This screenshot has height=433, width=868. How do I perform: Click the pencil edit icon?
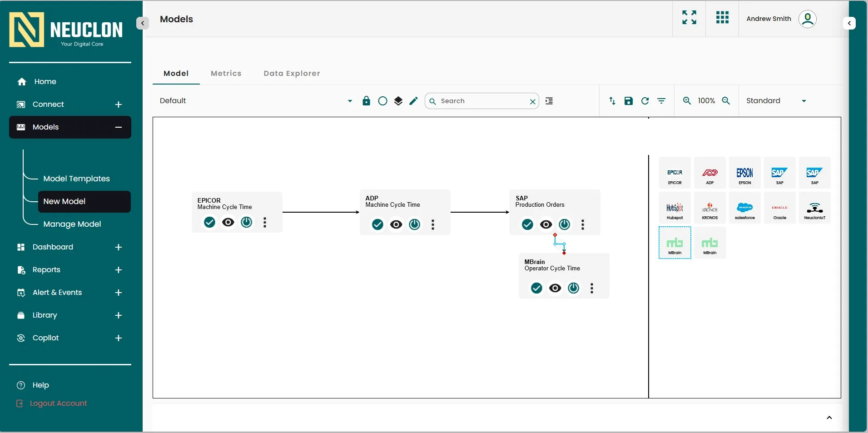413,101
